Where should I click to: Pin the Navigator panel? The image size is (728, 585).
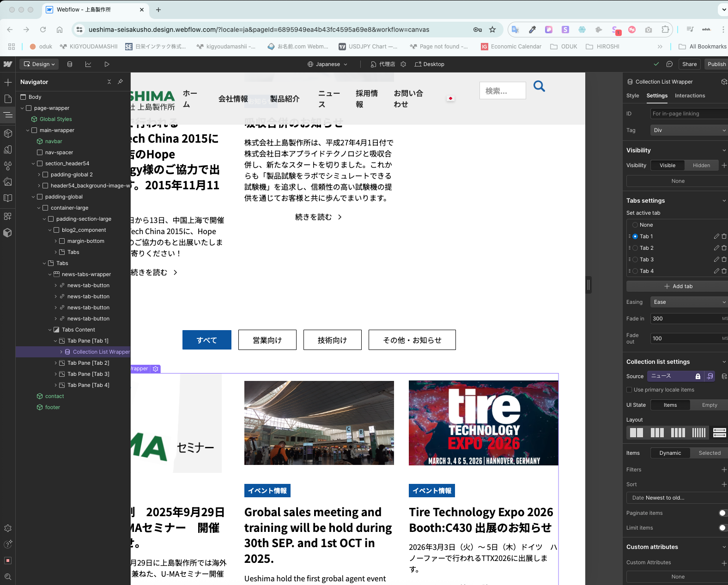point(120,82)
